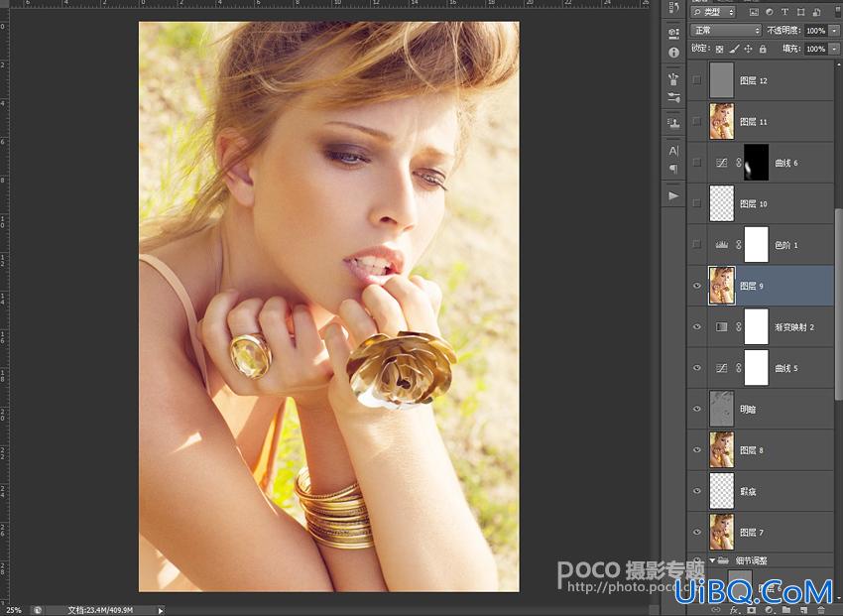Open the Character panel icon
Image resolution: width=843 pixels, height=616 pixels.
click(673, 151)
